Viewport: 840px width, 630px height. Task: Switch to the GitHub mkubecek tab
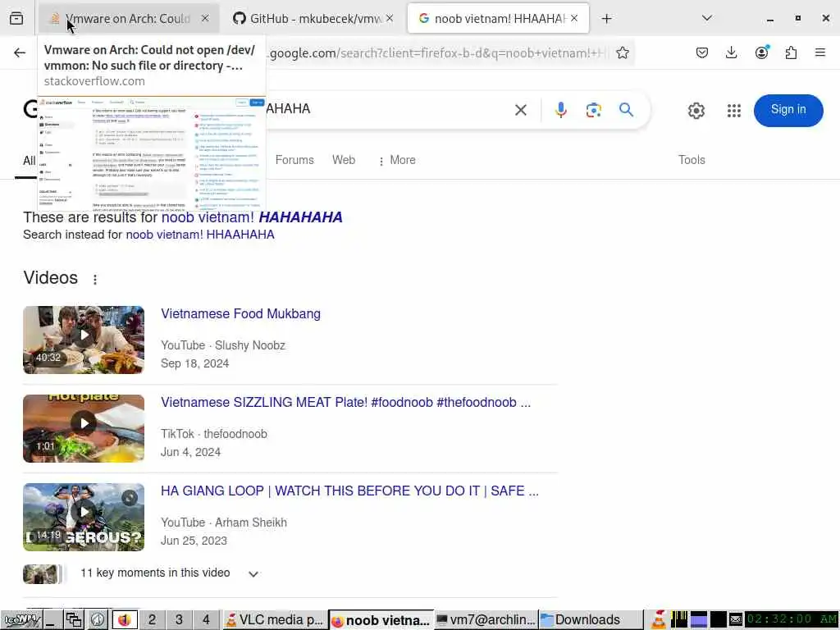pyautogui.click(x=313, y=19)
